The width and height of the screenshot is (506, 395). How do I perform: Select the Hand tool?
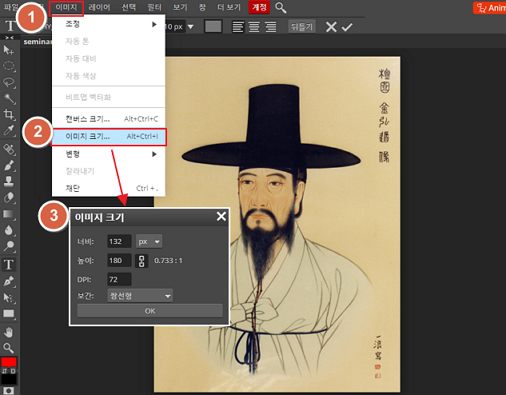point(8,332)
